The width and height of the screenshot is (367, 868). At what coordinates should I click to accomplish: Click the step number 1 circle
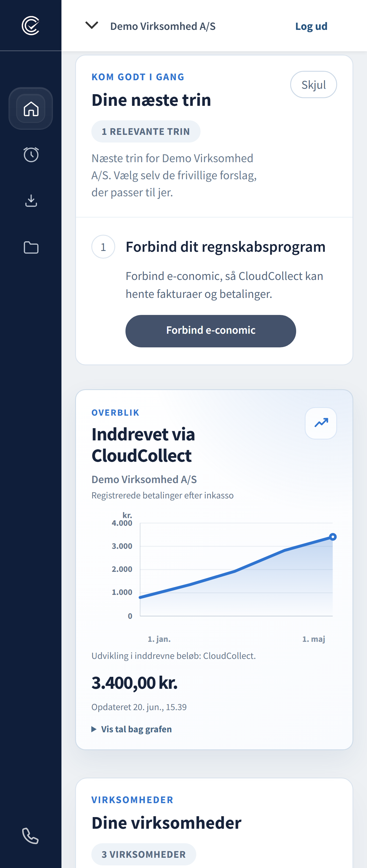coord(103,247)
